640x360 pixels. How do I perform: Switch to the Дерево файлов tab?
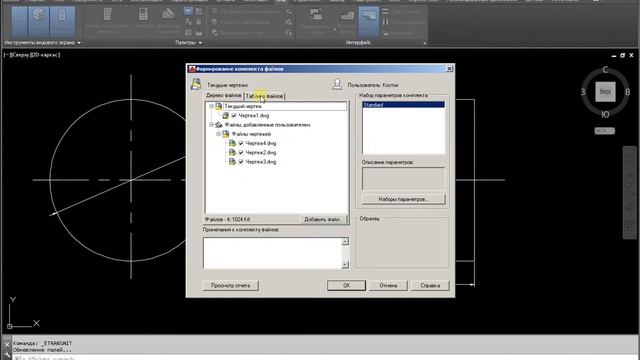pos(224,96)
